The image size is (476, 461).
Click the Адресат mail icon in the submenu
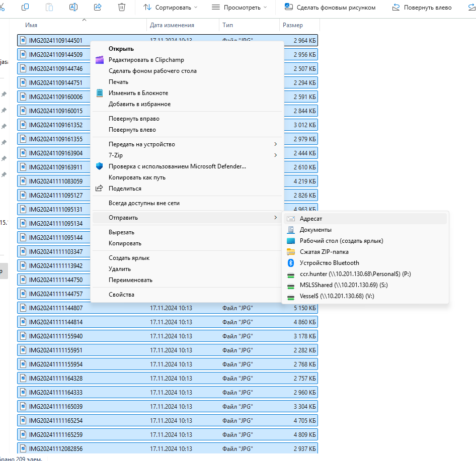291,219
